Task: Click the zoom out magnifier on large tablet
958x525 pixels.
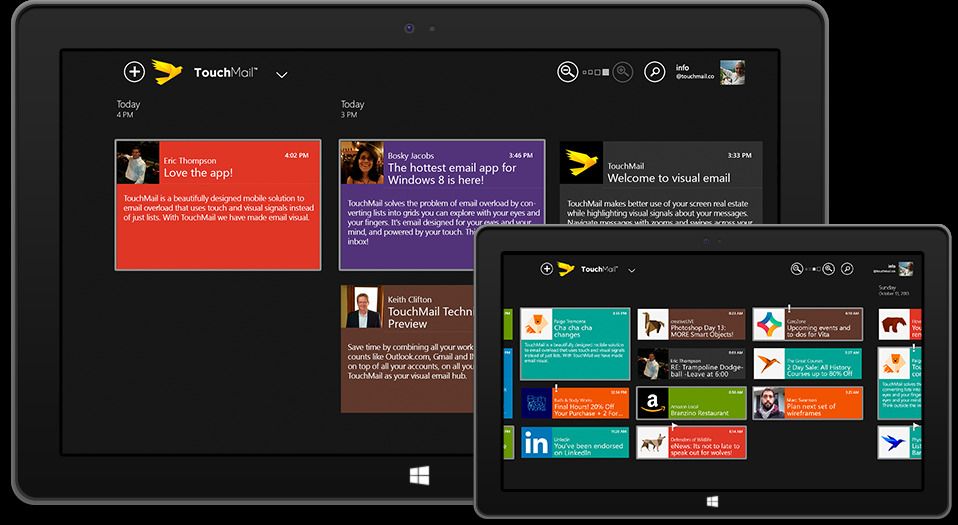Action: coord(567,72)
